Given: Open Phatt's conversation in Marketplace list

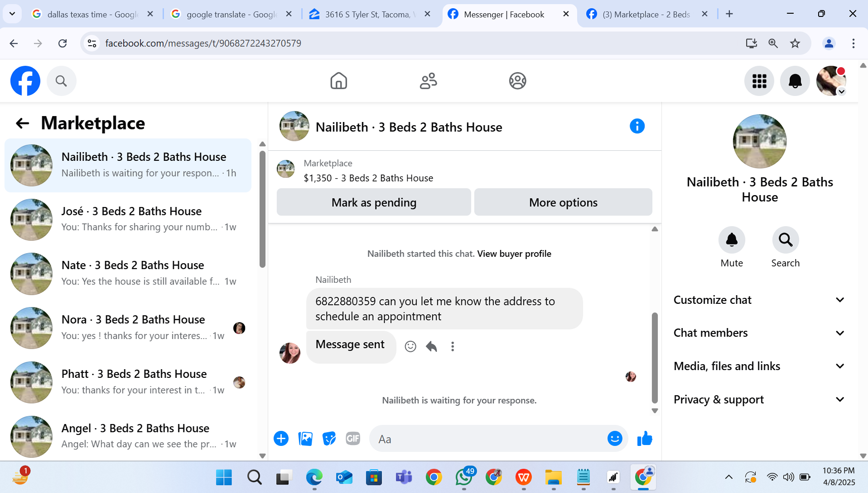Looking at the screenshot, I should pyautogui.click(x=128, y=382).
